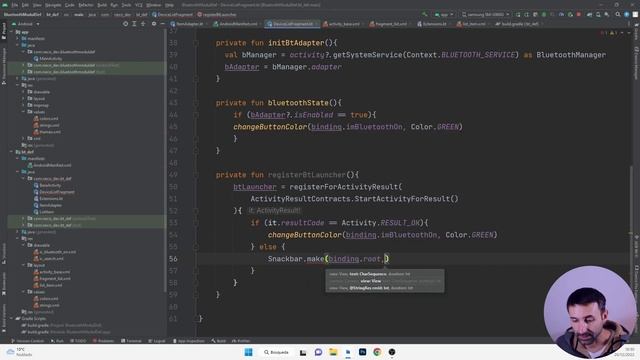Open the Samsung device selector dropdown
Viewport: 640px width, 360px height.
[x=485, y=15]
